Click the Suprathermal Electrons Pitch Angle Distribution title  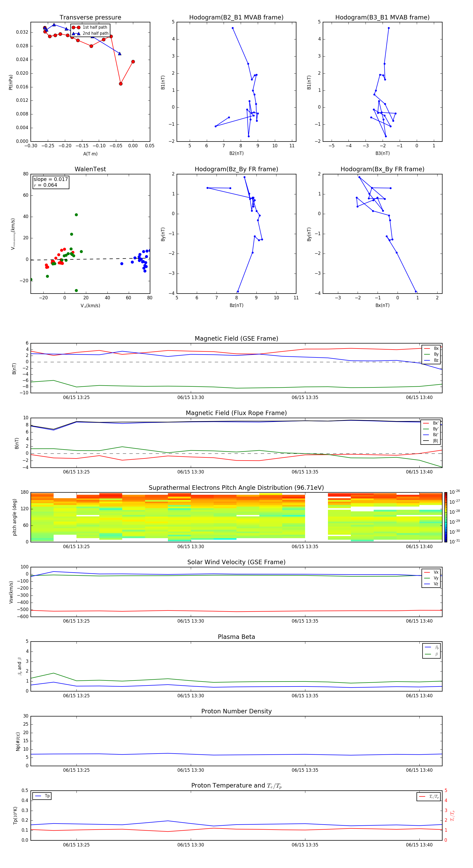(236, 488)
